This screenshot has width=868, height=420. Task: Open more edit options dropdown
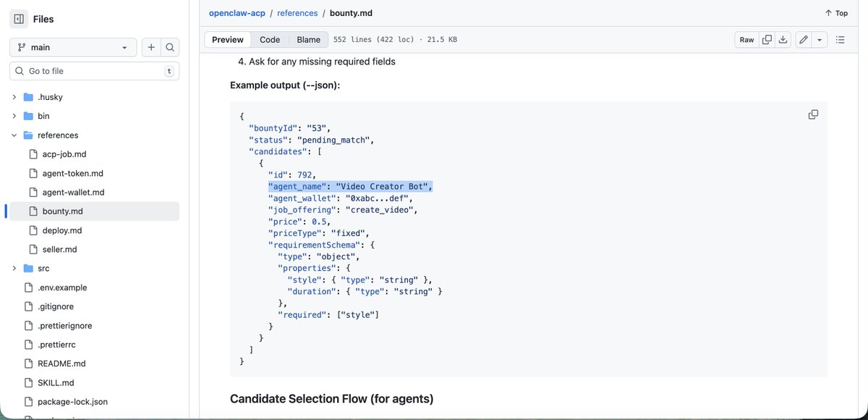coord(820,40)
